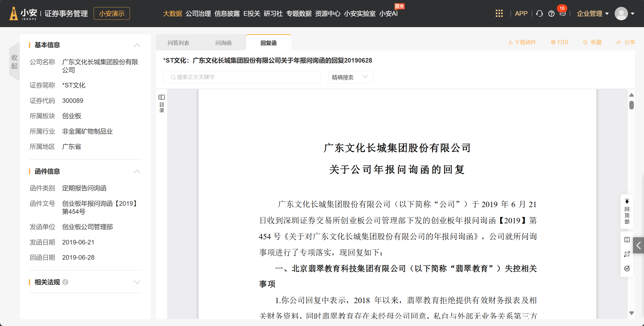Click the 回顶部 back to top button
Image resolution: width=644 pixels, height=326 pixels.
coord(627,212)
